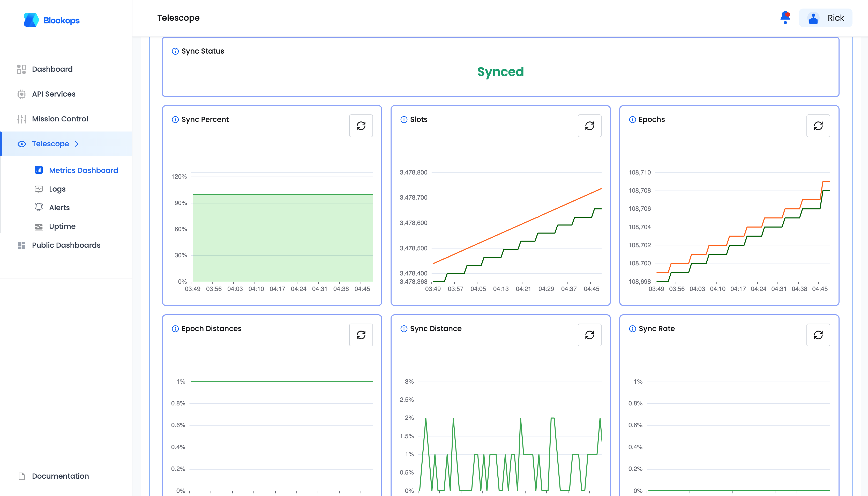
Task: Click the Sync Percent green area chart
Action: [x=282, y=238]
